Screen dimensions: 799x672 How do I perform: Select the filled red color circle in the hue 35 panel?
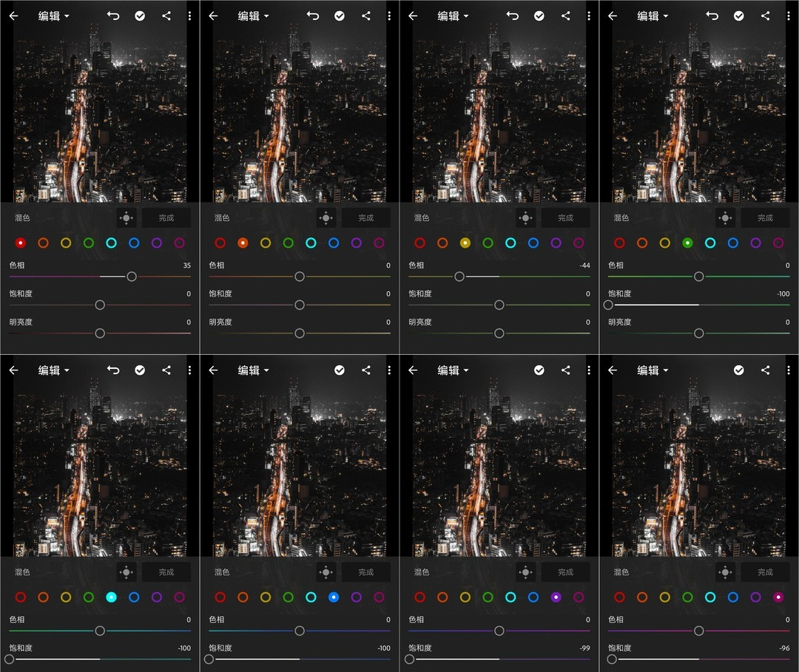pyautogui.click(x=21, y=242)
